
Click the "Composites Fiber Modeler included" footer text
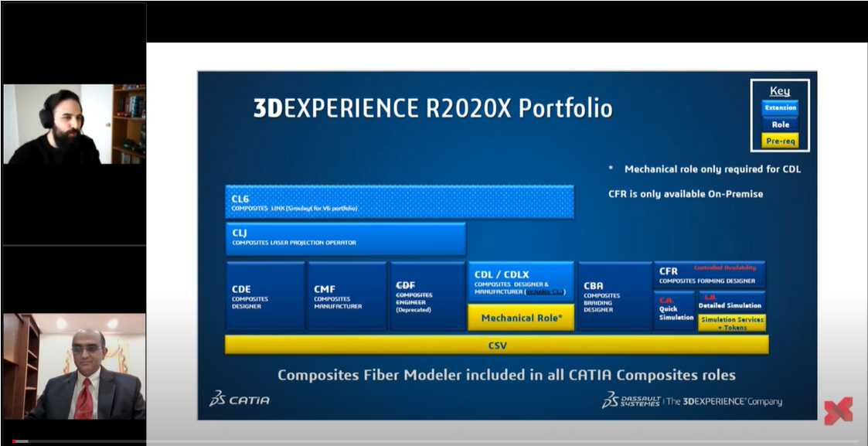[x=506, y=375]
